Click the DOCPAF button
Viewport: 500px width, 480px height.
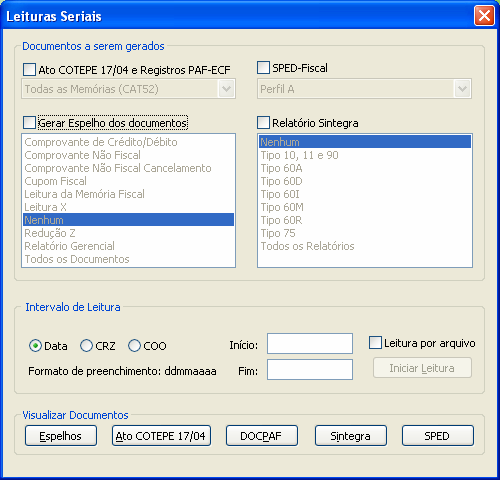(x=262, y=436)
